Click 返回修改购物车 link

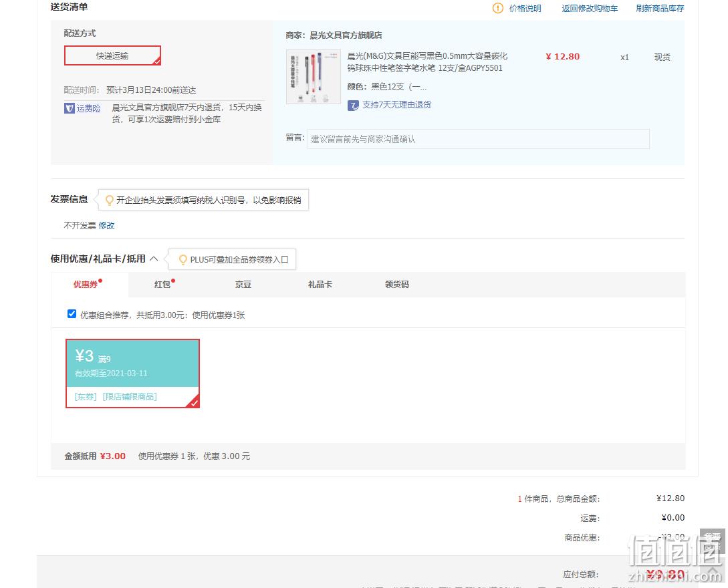[590, 9]
